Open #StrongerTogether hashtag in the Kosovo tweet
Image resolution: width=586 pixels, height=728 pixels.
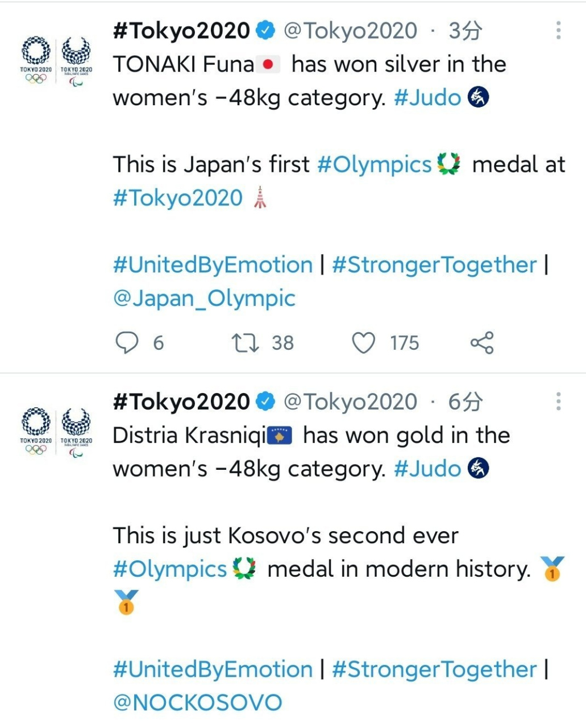click(434, 669)
